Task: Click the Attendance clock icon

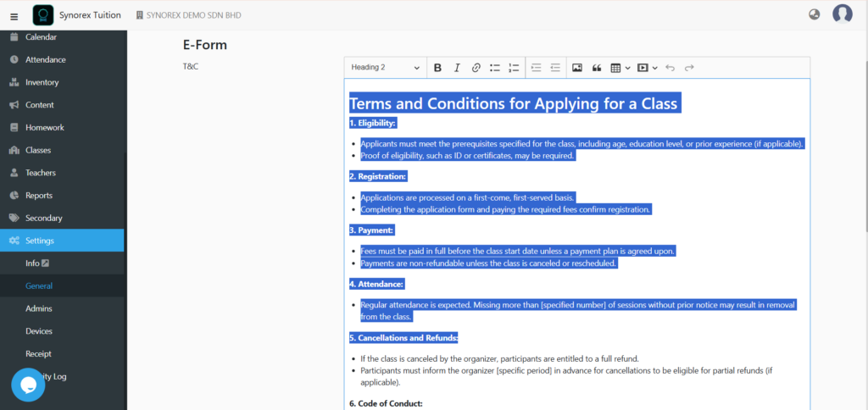Action: [14, 60]
